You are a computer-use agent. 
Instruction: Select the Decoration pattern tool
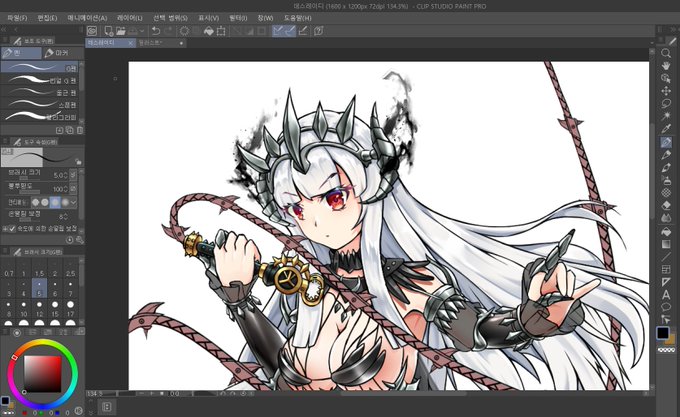click(x=666, y=192)
